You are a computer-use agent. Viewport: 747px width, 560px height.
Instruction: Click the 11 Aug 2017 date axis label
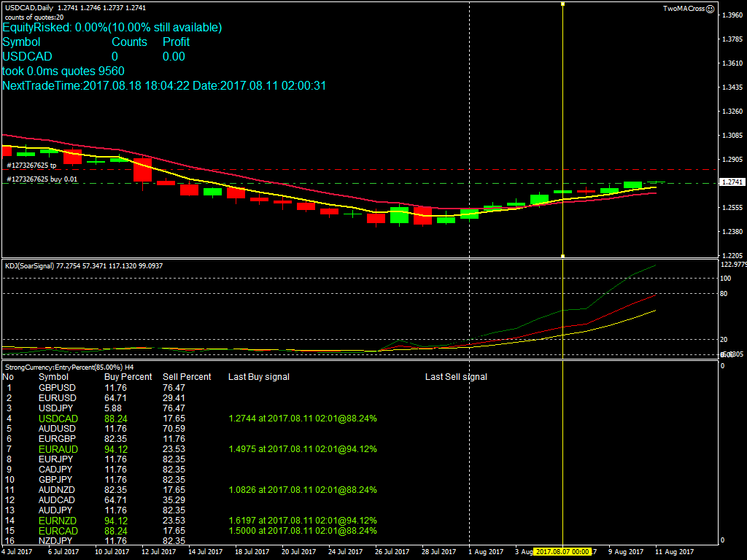[x=675, y=551]
